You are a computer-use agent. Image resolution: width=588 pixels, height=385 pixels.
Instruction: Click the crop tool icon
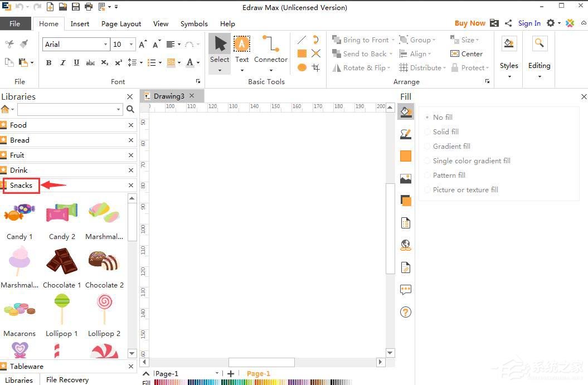[316, 67]
